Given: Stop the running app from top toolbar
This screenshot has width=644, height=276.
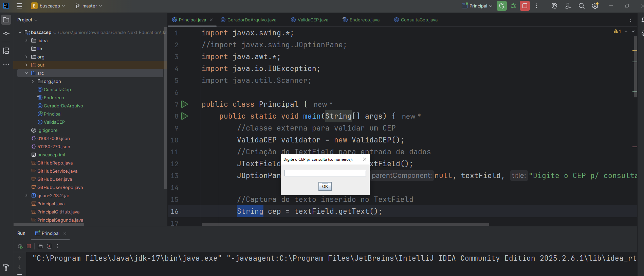Looking at the screenshot, I should point(525,6).
